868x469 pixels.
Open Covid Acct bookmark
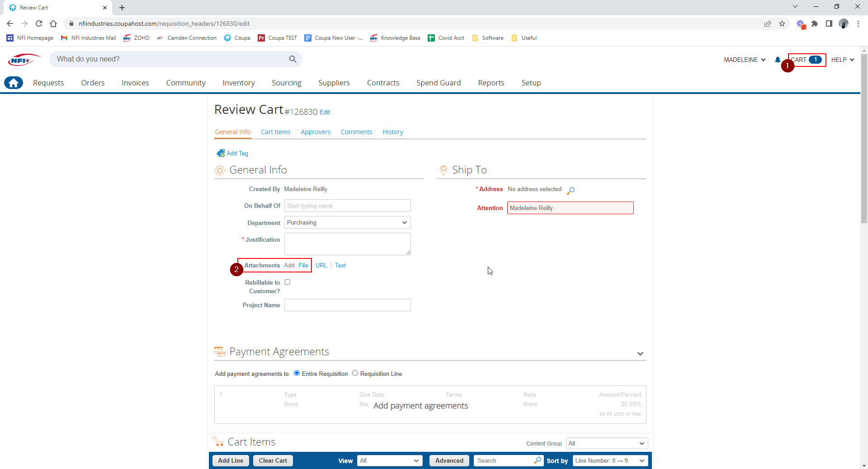point(446,38)
